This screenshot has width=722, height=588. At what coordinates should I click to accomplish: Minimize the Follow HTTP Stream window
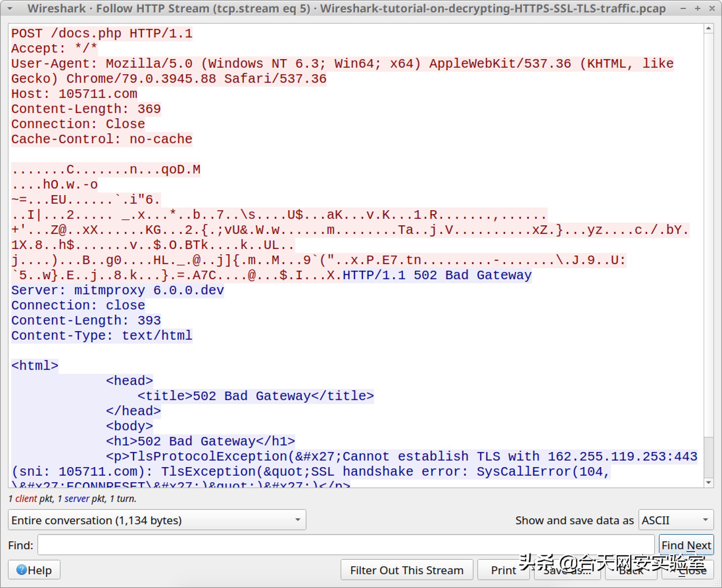[x=683, y=9]
